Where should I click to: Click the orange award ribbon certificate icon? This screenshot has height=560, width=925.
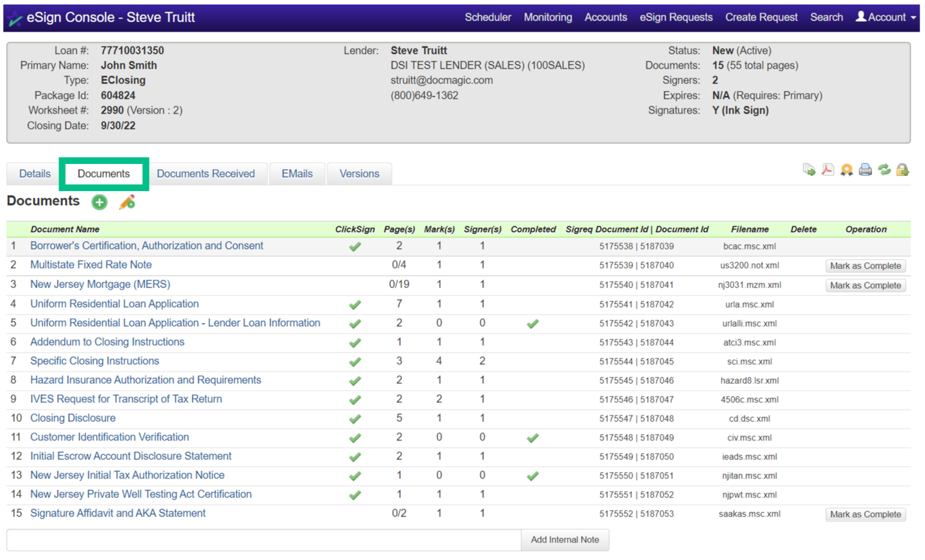click(847, 170)
